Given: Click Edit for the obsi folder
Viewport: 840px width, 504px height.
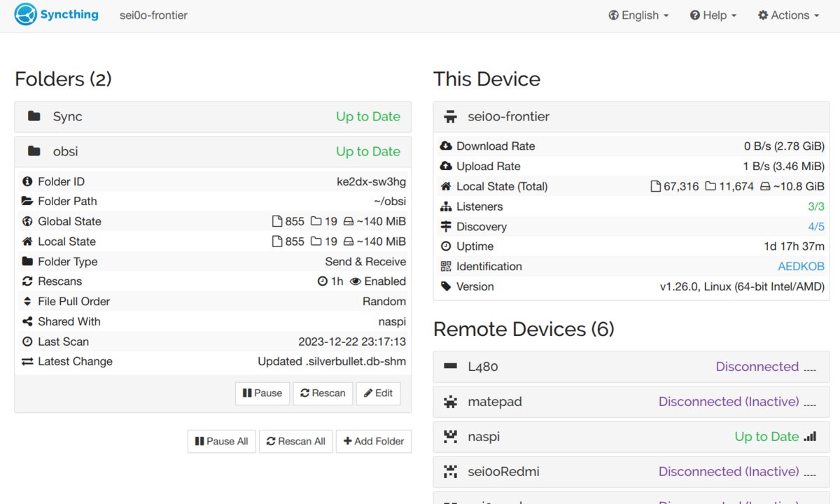Looking at the screenshot, I should click(x=378, y=393).
